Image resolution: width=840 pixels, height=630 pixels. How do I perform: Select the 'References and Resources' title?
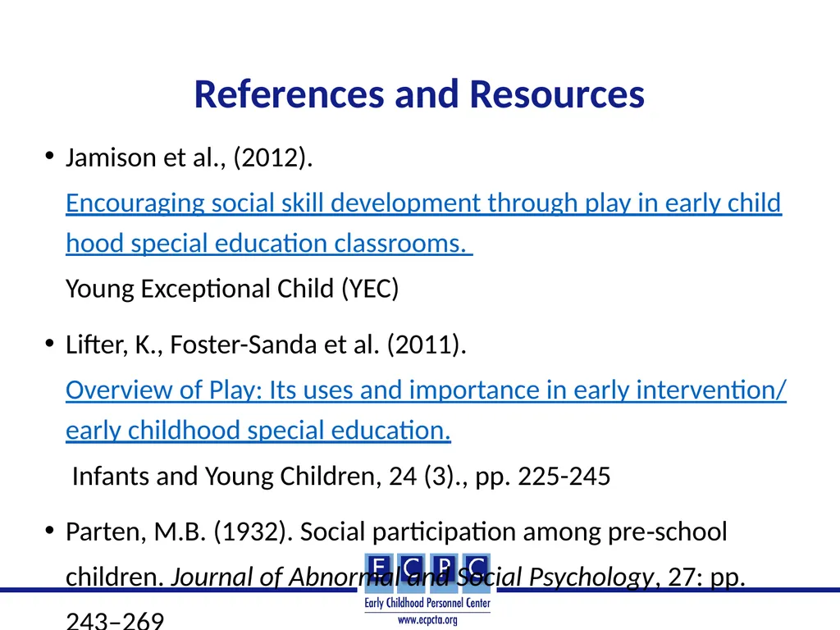(419, 94)
